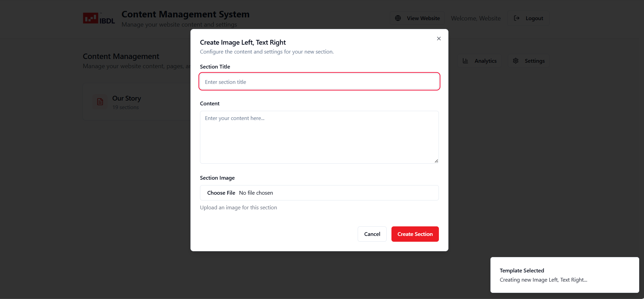The image size is (644, 299).
Task: Open the Analytics text label
Action: pos(485,61)
